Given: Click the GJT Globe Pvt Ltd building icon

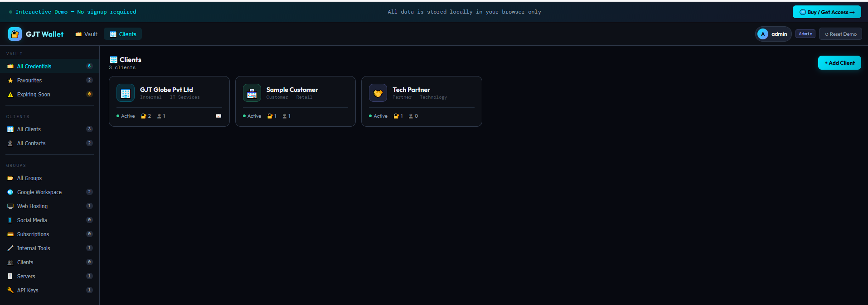Looking at the screenshot, I should pos(126,93).
